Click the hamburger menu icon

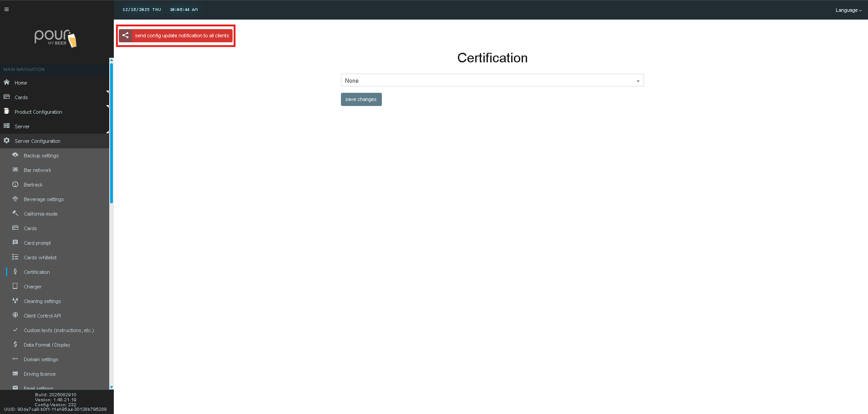6,9
